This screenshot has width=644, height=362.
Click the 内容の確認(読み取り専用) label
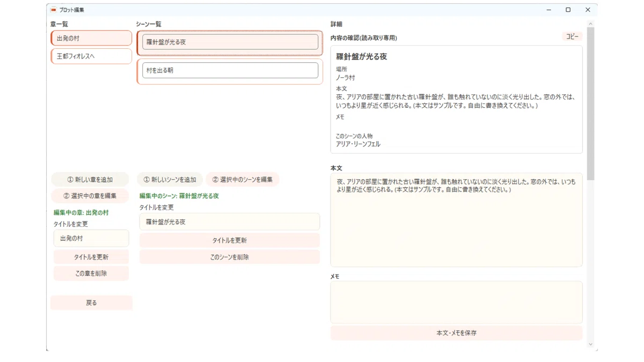click(364, 38)
